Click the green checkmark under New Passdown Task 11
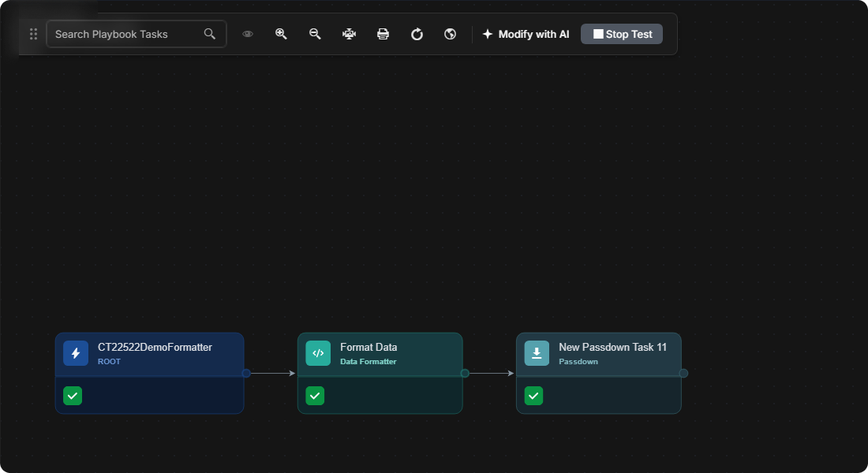 pos(533,396)
